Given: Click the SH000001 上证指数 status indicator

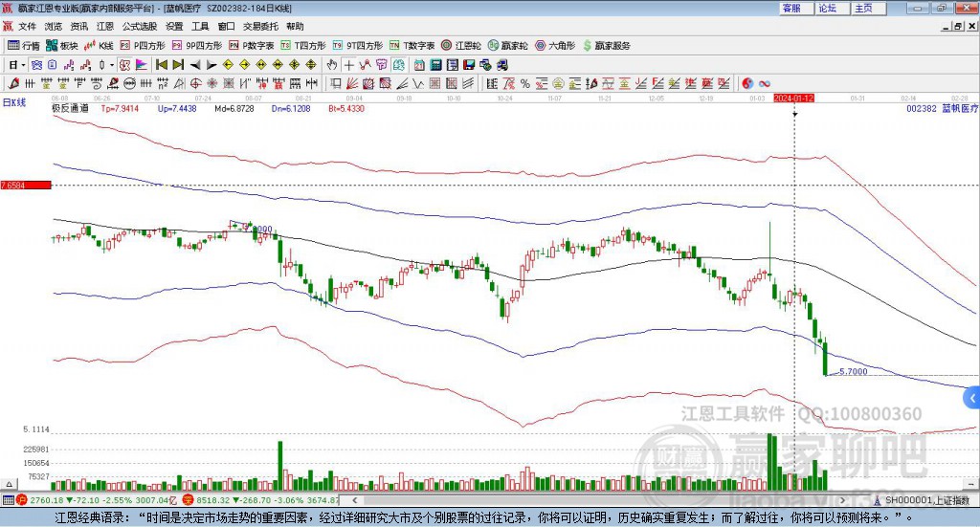Looking at the screenshot, I should 925,500.
